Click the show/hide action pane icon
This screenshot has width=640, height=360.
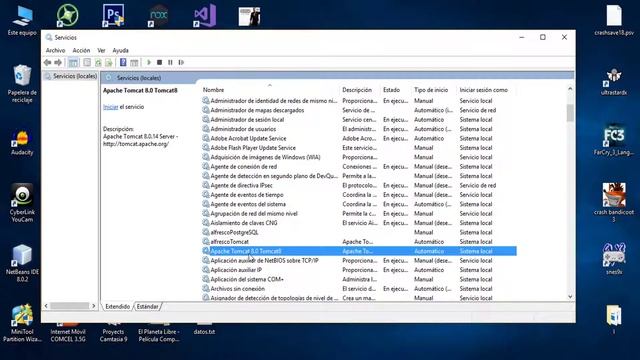134,62
